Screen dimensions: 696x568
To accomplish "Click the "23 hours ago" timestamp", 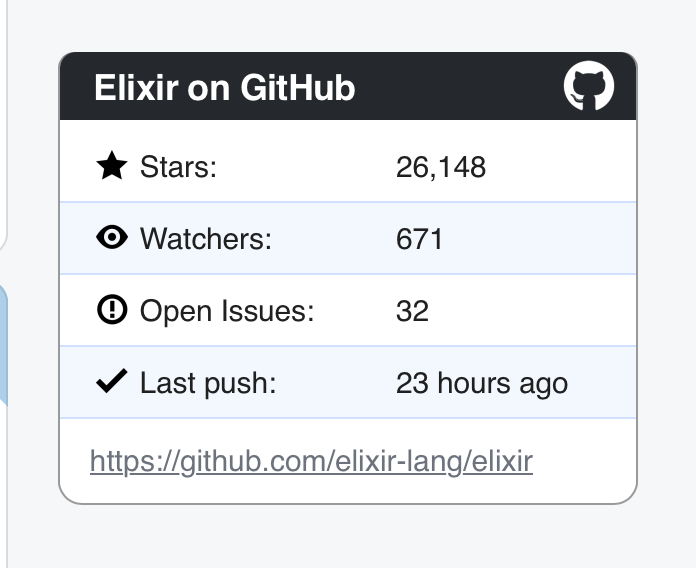I will point(481,383).
